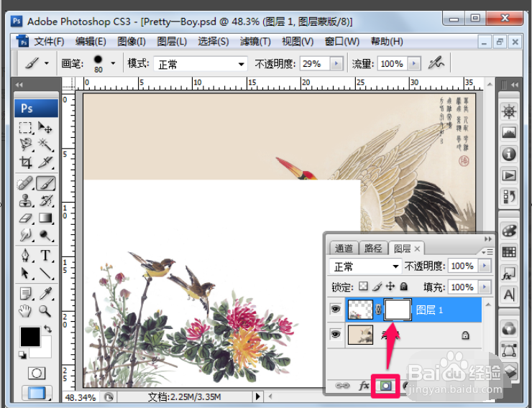
Task: Open the Info panel icon
Action: (x=509, y=154)
